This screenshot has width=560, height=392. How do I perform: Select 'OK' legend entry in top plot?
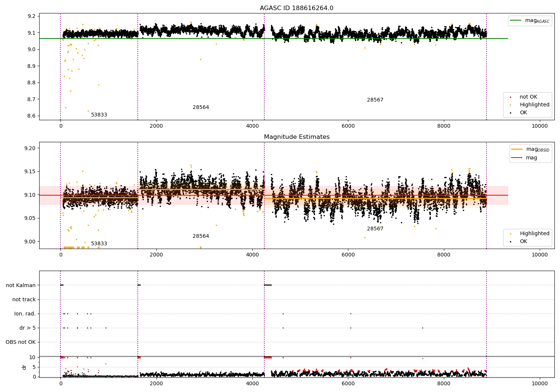point(523,113)
